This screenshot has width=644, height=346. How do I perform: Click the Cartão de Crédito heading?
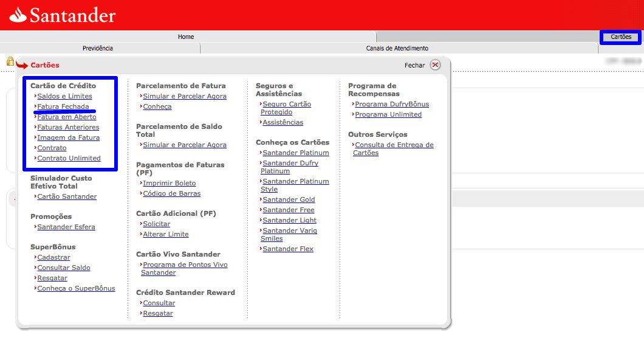coord(63,86)
